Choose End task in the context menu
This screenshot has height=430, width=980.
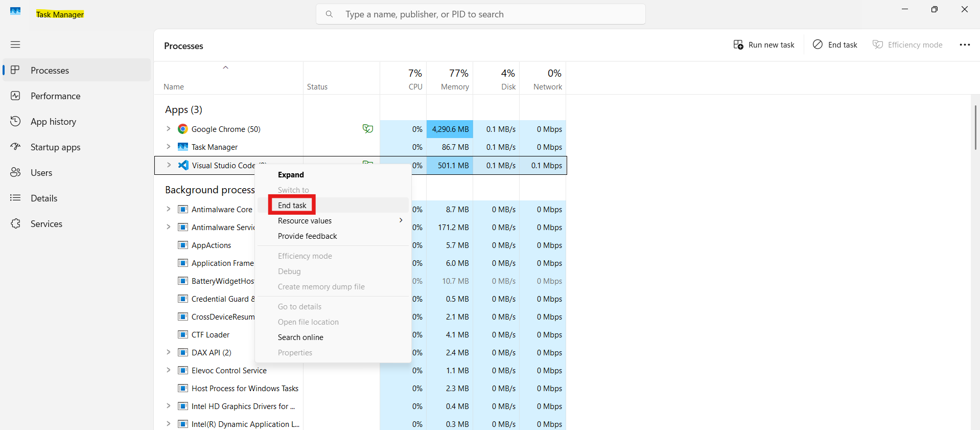point(292,205)
